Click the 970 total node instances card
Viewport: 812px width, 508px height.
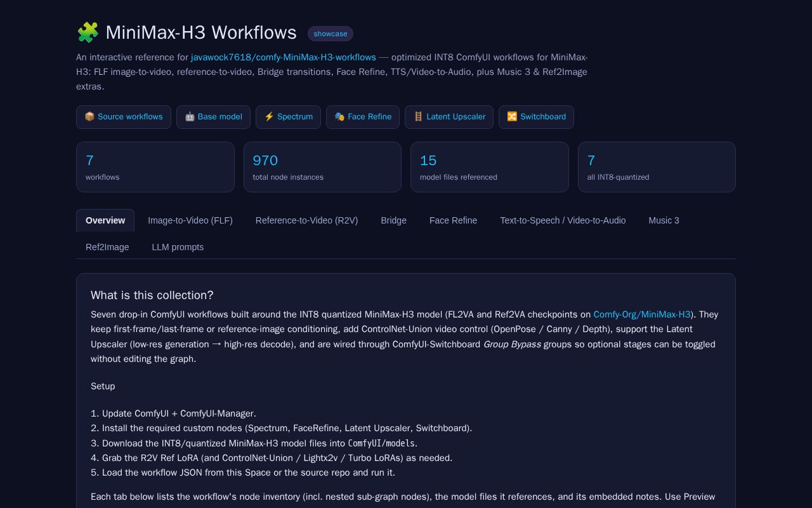[322, 167]
